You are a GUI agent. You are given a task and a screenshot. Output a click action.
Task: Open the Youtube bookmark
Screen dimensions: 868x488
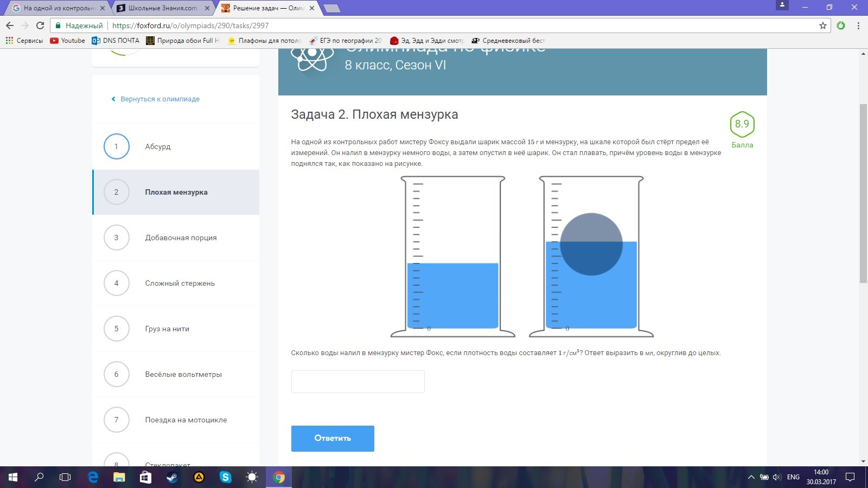point(68,41)
